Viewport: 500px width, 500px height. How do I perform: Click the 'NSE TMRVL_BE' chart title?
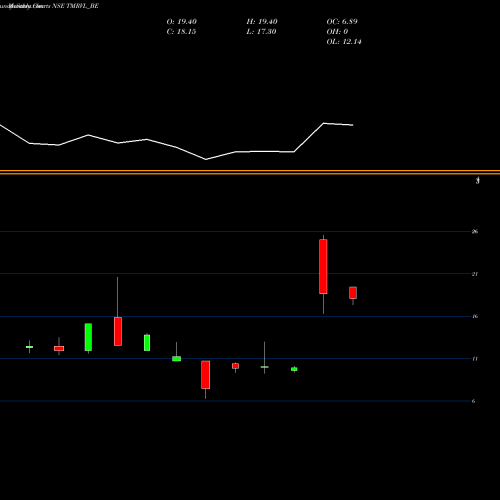pyautogui.click(x=75, y=6)
